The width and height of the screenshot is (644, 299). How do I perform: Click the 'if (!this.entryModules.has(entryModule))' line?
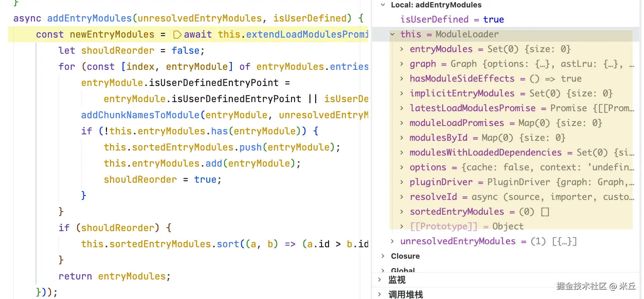200,131
